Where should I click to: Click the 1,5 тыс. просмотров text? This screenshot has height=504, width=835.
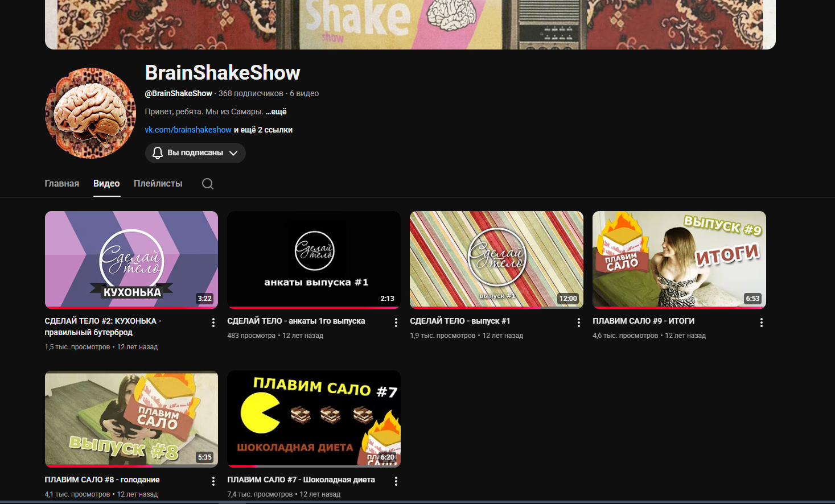[77, 347]
